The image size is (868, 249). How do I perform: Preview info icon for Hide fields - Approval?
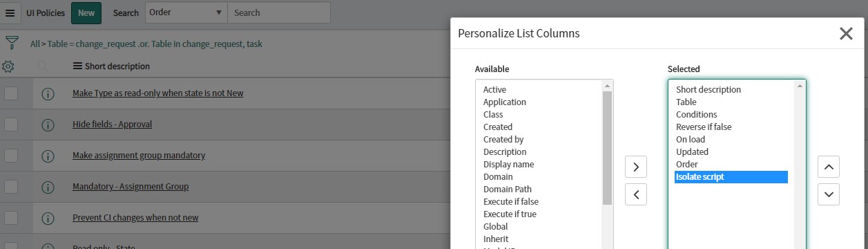click(48, 124)
